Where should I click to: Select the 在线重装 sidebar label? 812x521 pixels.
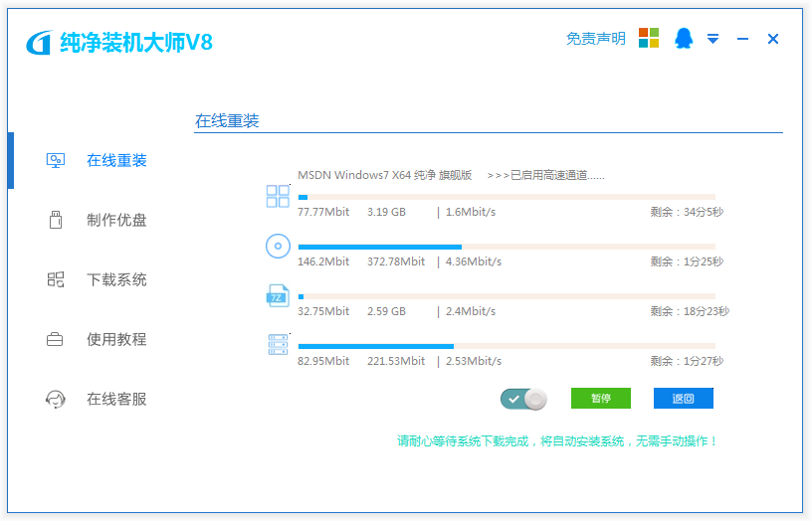(116, 160)
